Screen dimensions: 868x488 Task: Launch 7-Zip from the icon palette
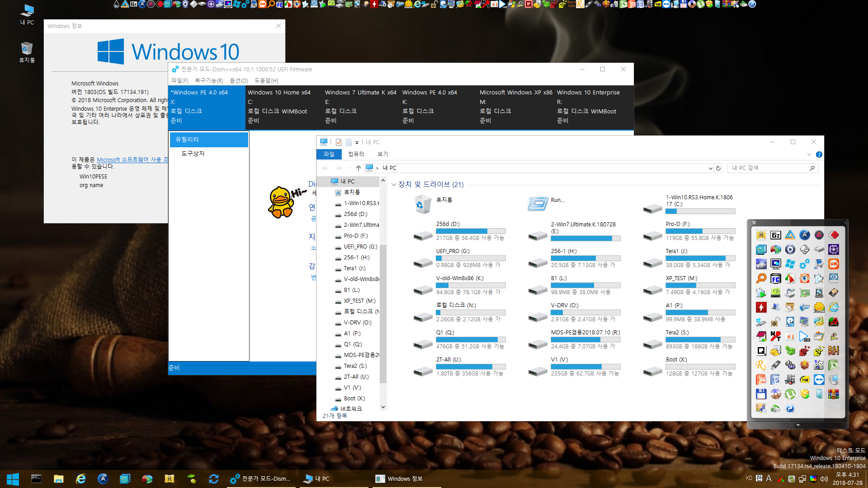(776, 235)
